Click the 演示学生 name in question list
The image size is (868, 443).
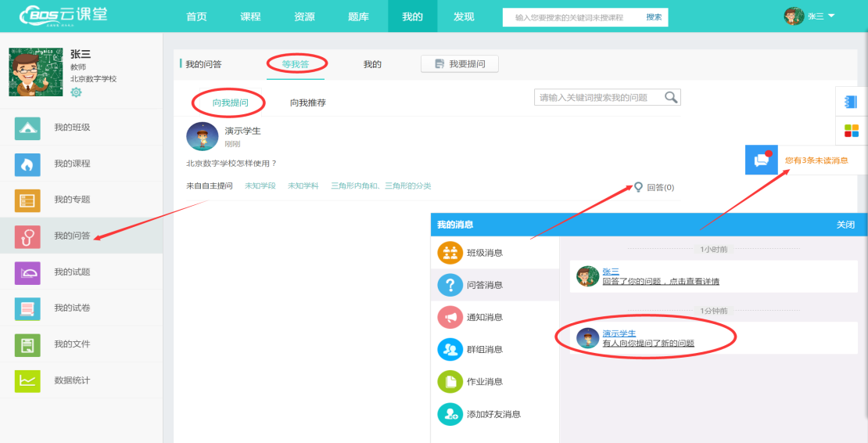pyautogui.click(x=242, y=131)
